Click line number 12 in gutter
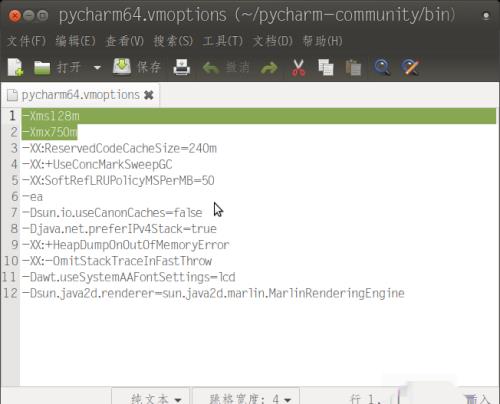This screenshot has width=500, height=404. pyautogui.click(x=10, y=293)
